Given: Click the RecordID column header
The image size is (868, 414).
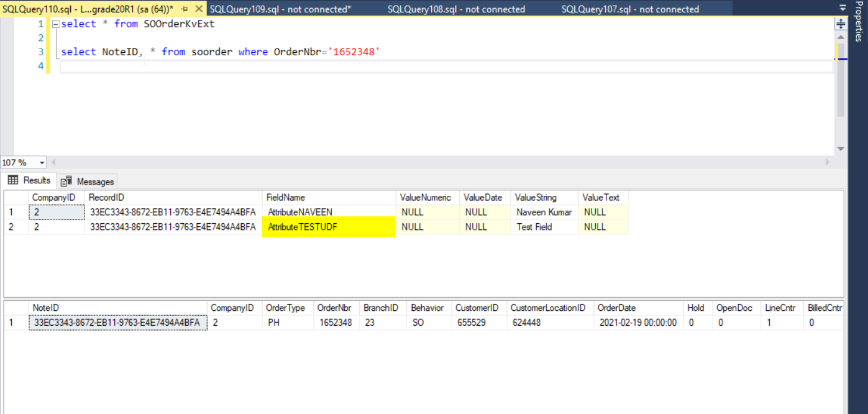Looking at the screenshot, I should [173, 197].
